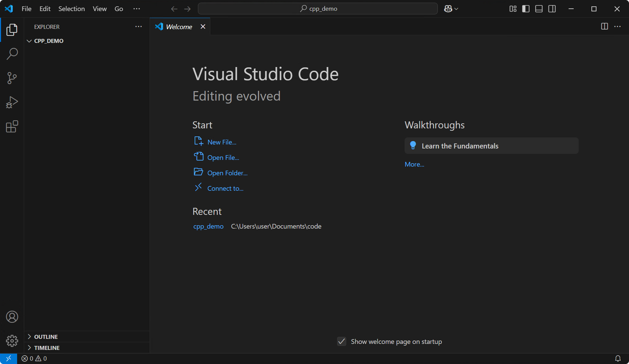629x364 pixels.
Task: Toggle the bottom panel visibility
Action: point(538,9)
